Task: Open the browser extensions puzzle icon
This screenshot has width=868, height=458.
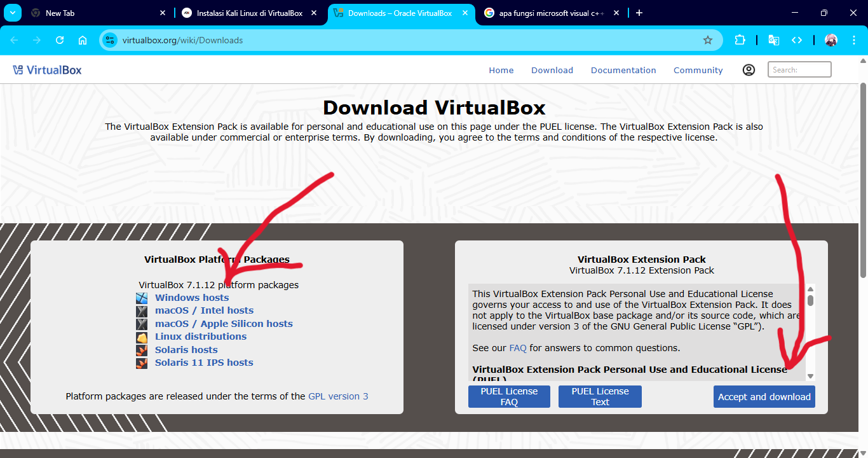Action: point(740,39)
